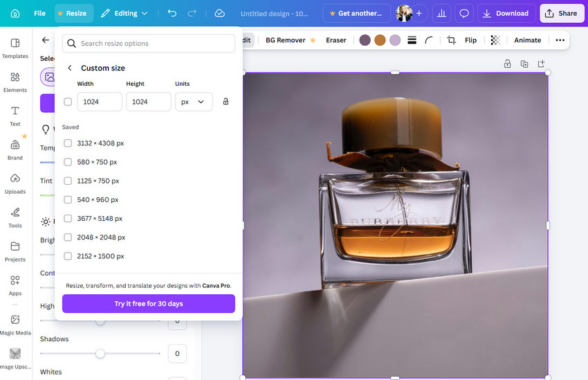Redo the last action
The width and height of the screenshot is (588, 380).
click(x=192, y=14)
